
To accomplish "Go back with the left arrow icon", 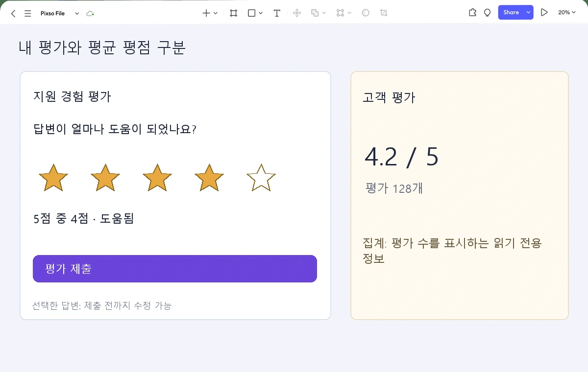I will [x=13, y=14].
